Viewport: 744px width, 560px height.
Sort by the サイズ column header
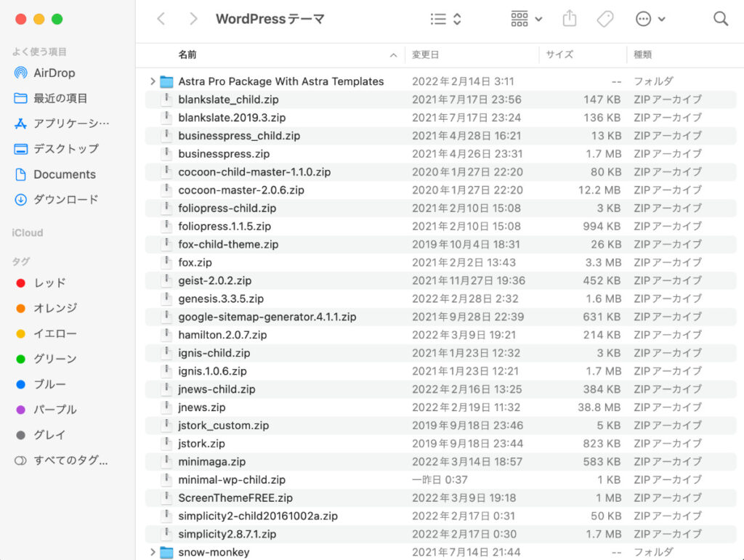point(559,55)
